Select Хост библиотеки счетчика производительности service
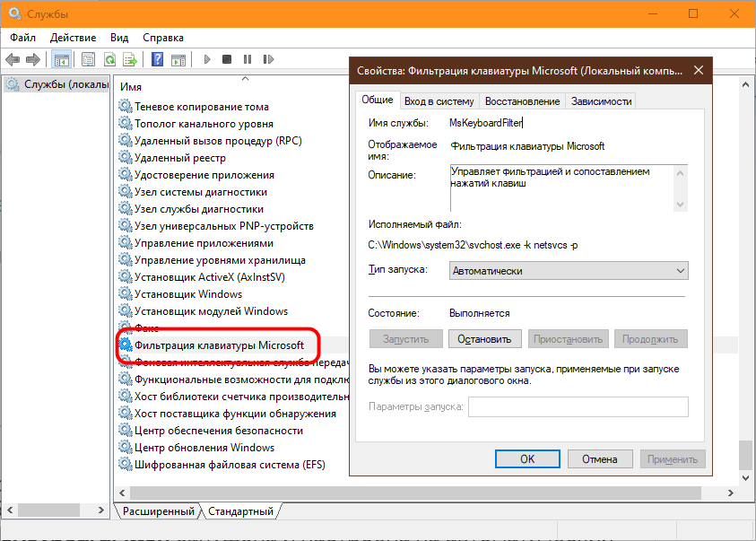The width and height of the screenshot is (756, 541). tap(241, 397)
